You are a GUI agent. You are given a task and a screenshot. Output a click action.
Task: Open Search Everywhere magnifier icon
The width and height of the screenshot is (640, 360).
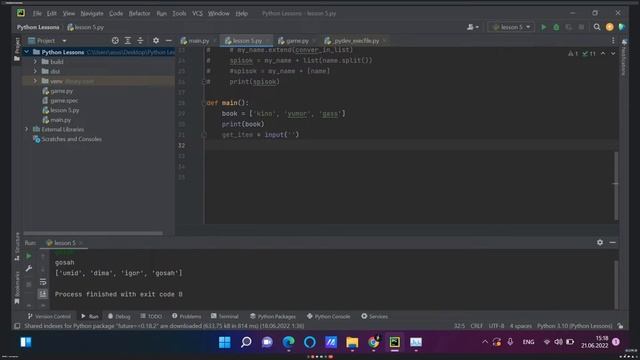pos(597,27)
